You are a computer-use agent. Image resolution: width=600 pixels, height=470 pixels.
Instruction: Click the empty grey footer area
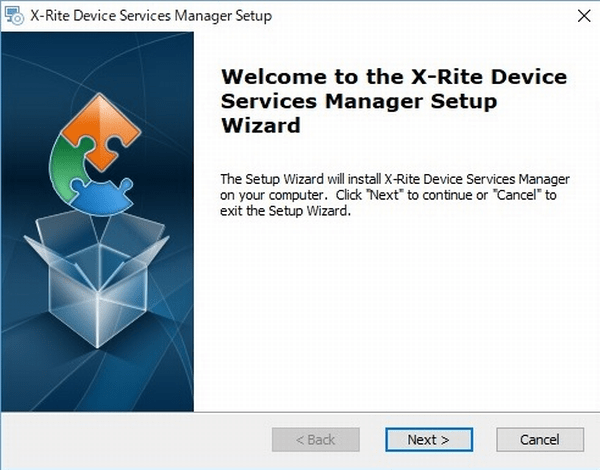[x=130, y=439]
